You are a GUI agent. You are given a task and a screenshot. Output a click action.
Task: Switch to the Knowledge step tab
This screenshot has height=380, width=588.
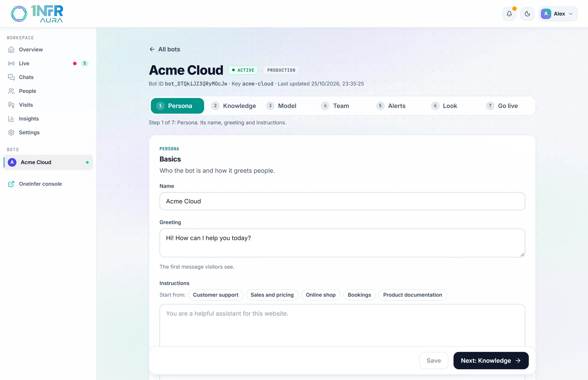click(234, 106)
